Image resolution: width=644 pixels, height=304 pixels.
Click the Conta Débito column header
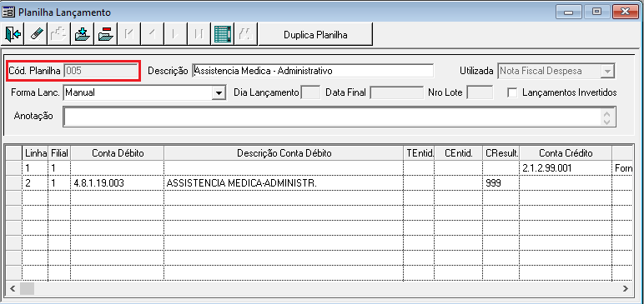[117, 153]
